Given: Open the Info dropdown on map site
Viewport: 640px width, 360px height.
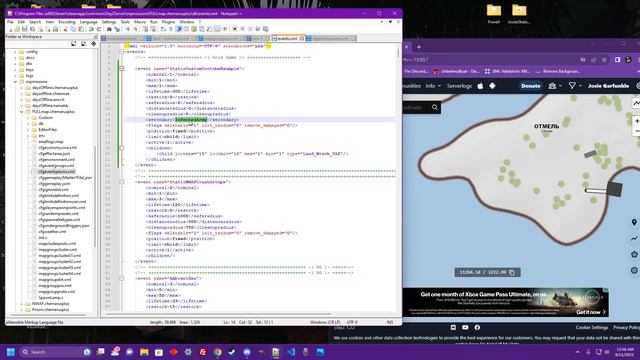Looking at the screenshot, I should tap(433, 86).
